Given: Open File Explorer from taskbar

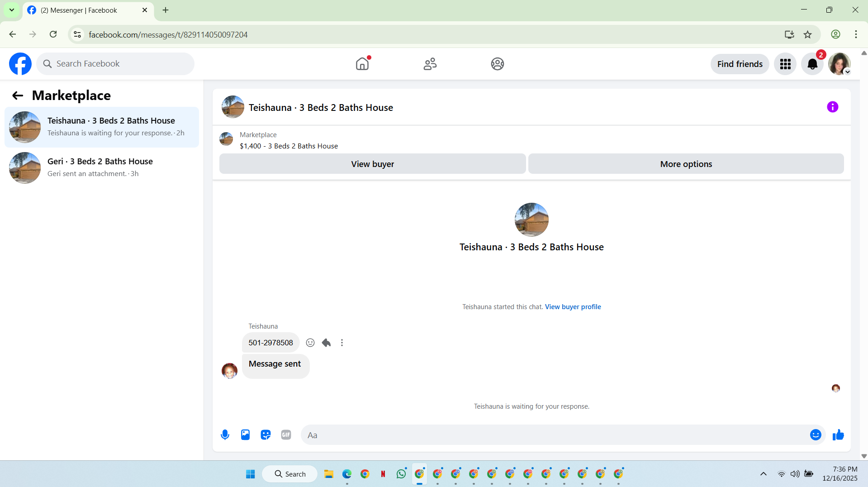Looking at the screenshot, I should 329,474.
